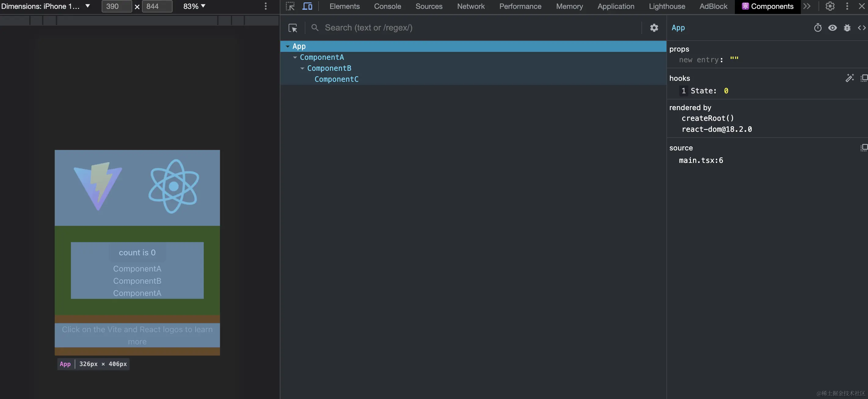Toggle the device toolbar icon
This screenshot has width=868, height=399.
pos(307,6)
